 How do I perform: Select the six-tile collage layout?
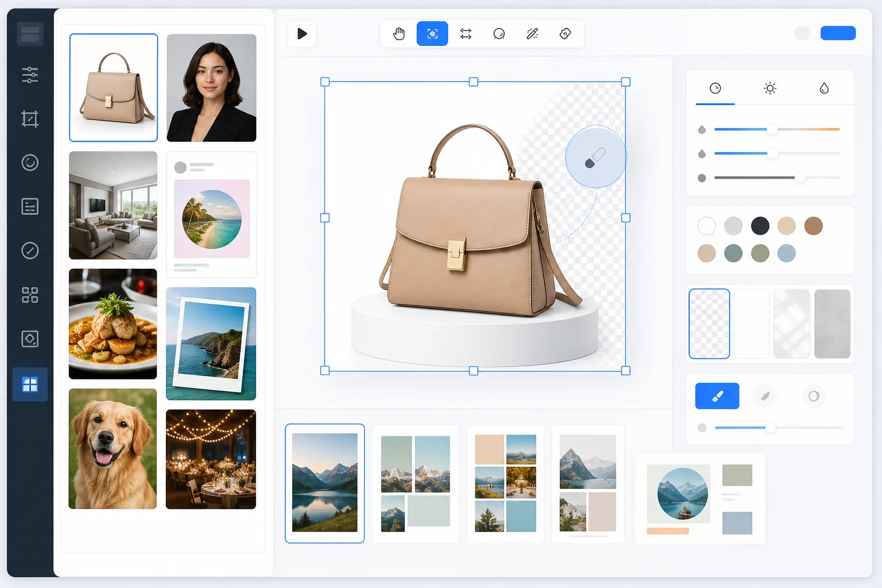point(505,483)
